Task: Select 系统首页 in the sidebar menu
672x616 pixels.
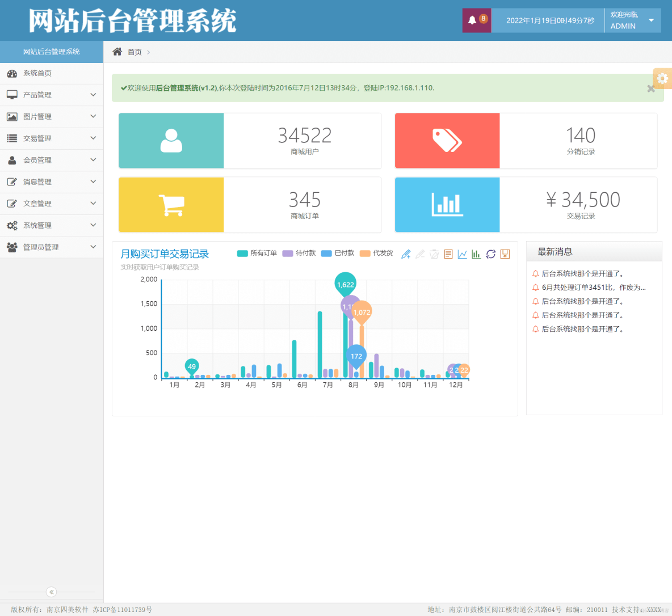Action: pyautogui.click(x=52, y=73)
